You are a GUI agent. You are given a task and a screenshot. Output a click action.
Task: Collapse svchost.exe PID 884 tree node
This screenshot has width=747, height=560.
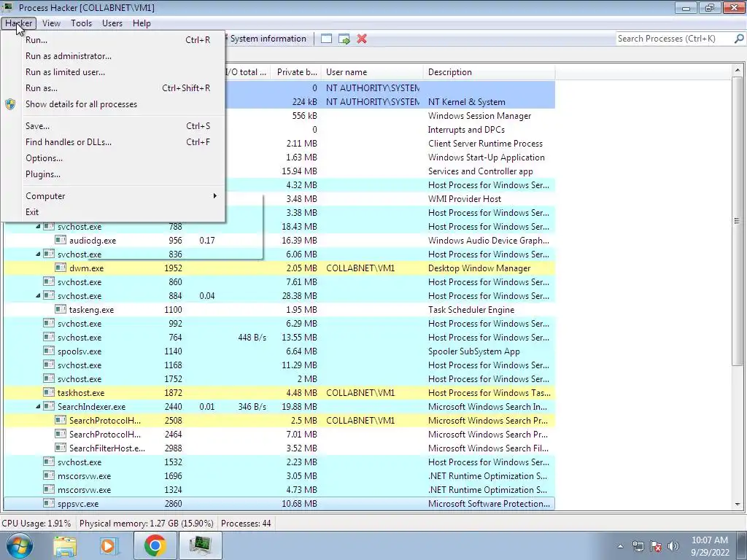38,296
